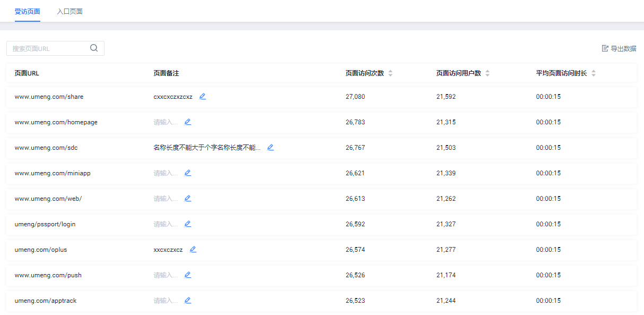Sort by 平均页面访问时长 column
This screenshot has height=315, width=644.
(x=594, y=73)
